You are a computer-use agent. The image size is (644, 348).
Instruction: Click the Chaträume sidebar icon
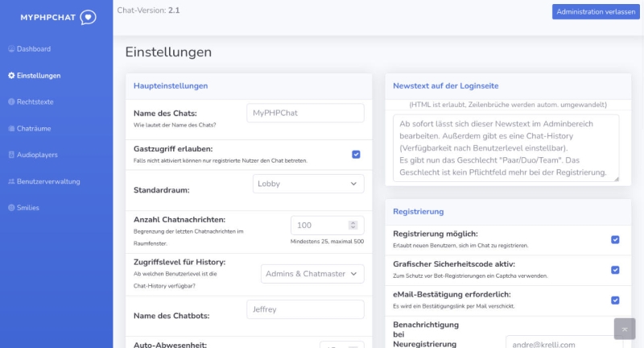(x=11, y=128)
